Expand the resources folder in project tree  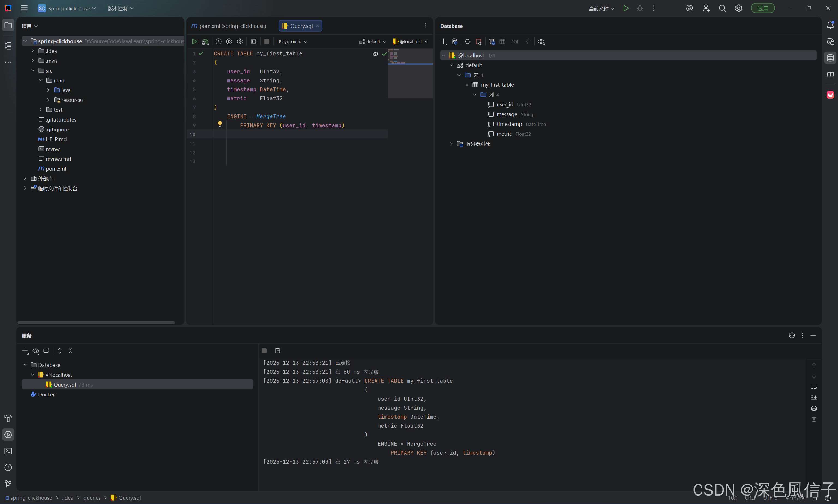point(48,100)
